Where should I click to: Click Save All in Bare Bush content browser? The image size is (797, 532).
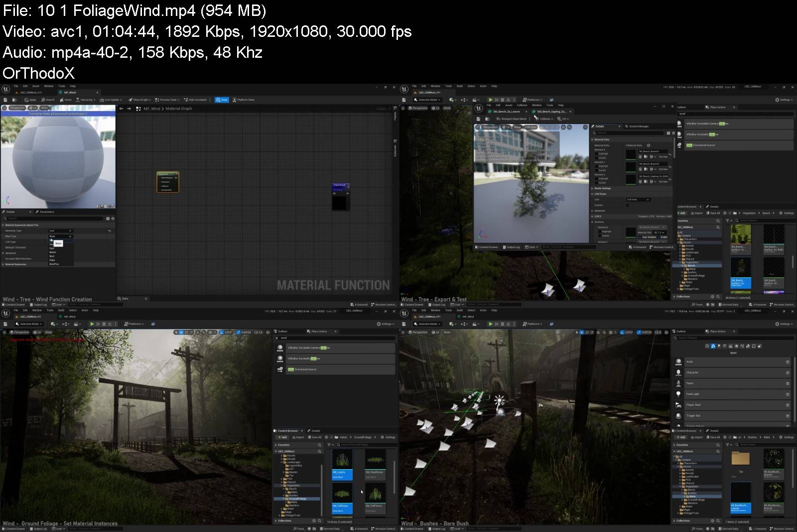[x=713, y=437]
